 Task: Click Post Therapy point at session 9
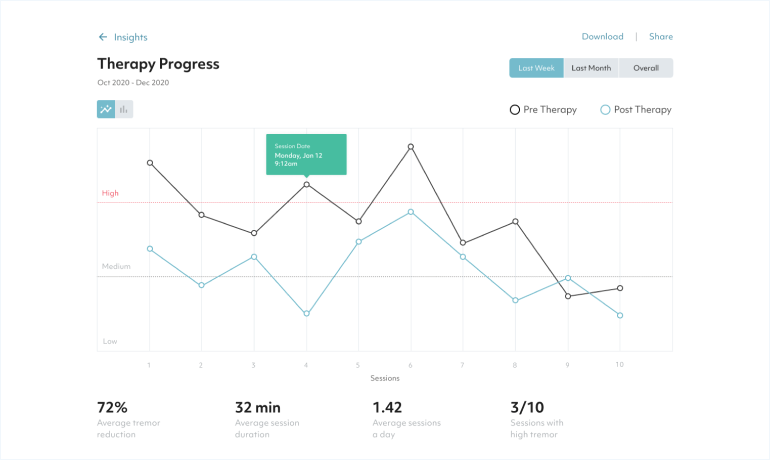[568, 278]
